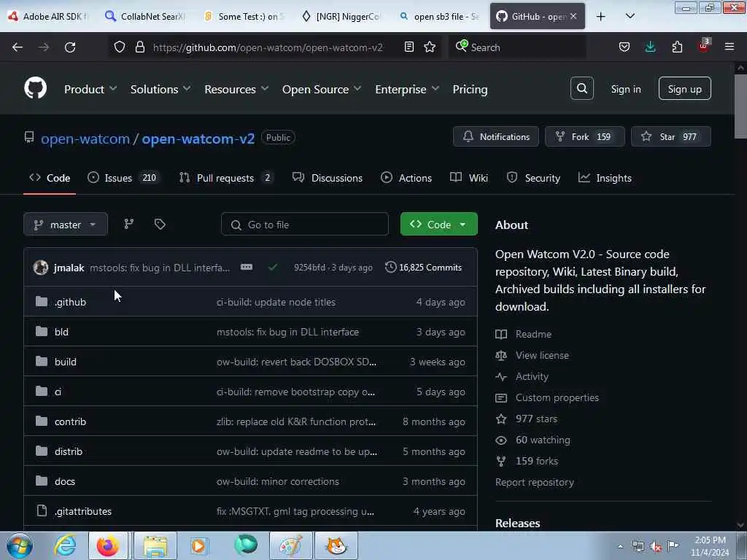Open the Pricing link
This screenshot has width=747, height=560.
[x=471, y=89]
